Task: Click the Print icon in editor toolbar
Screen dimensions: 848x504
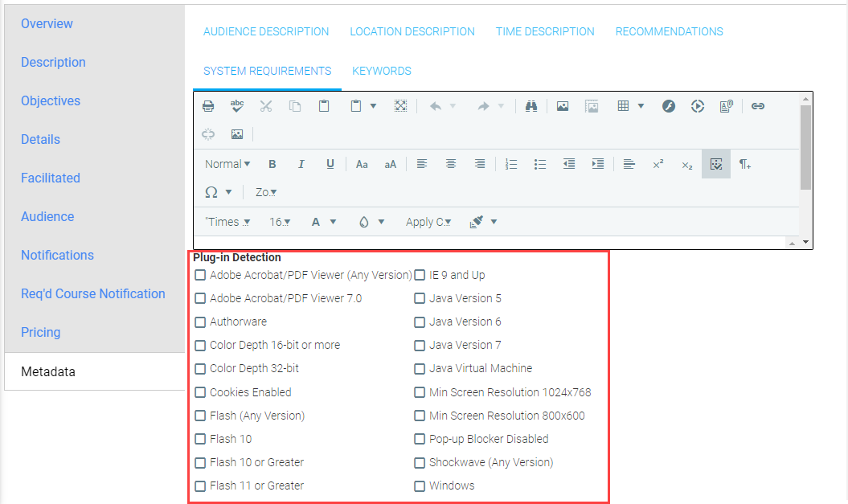Action: click(208, 106)
